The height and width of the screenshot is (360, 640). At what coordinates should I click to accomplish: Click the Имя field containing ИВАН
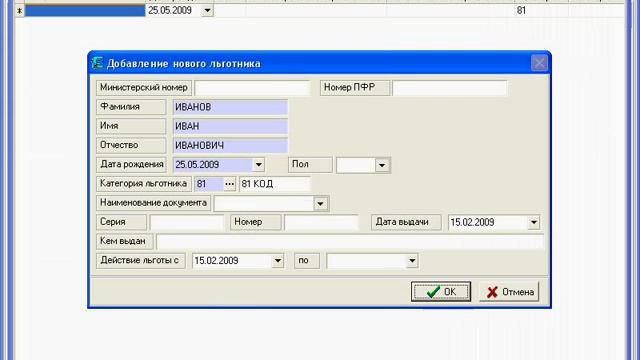click(x=230, y=126)
